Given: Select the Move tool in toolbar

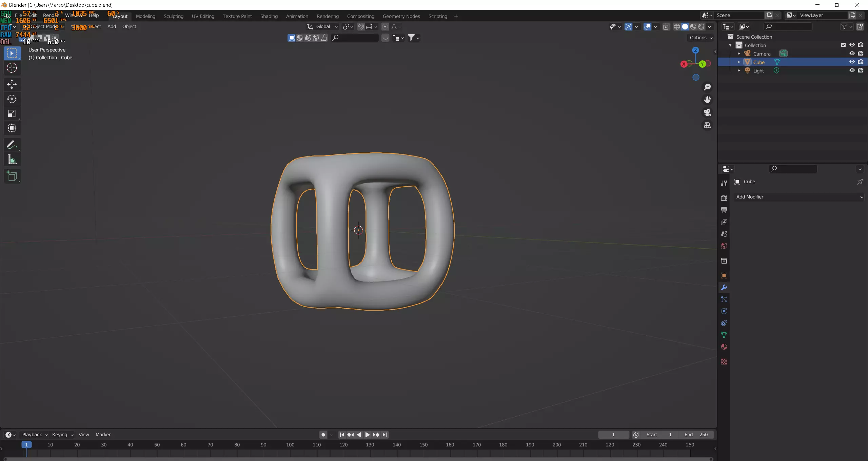Looking at the screenshot, I should click(x=12, y=84).
